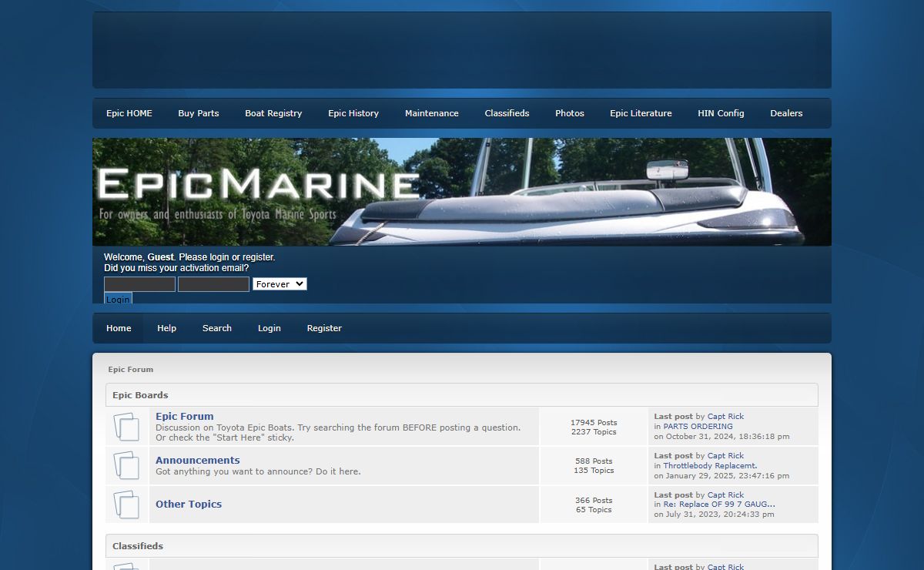The image size is (924, 570).
Task: Click 'on October 31, 2024, 18:36:18 pm' text
Action: pos(721,436)
